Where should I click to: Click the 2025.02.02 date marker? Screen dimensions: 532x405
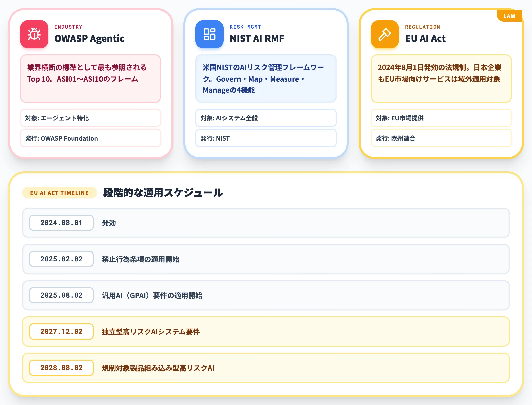pyautogui.click(x=61, y=259)
